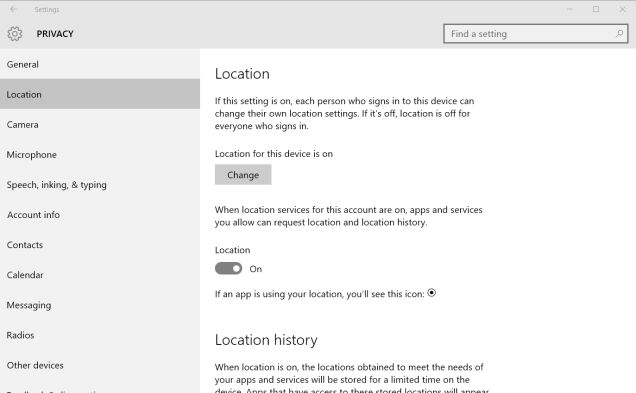
Task: Close the Settings window
Action: [622, 9]
